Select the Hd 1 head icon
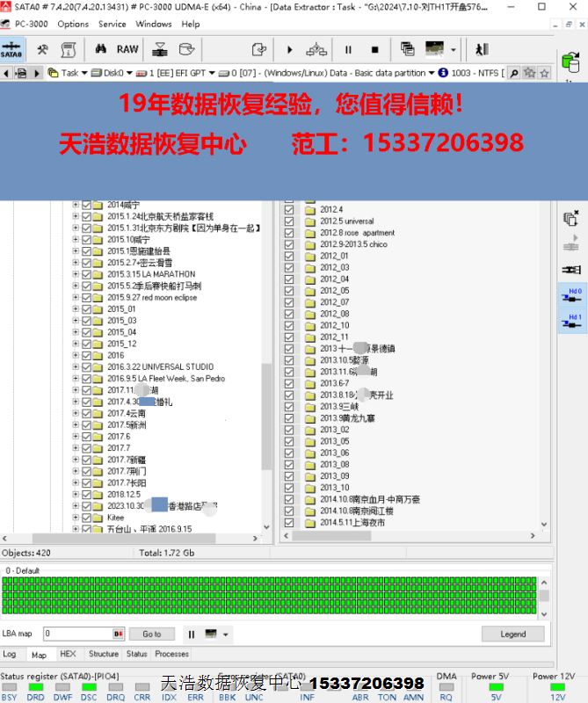Viewport: 588px width, 703px height. (x=571, y=323)
